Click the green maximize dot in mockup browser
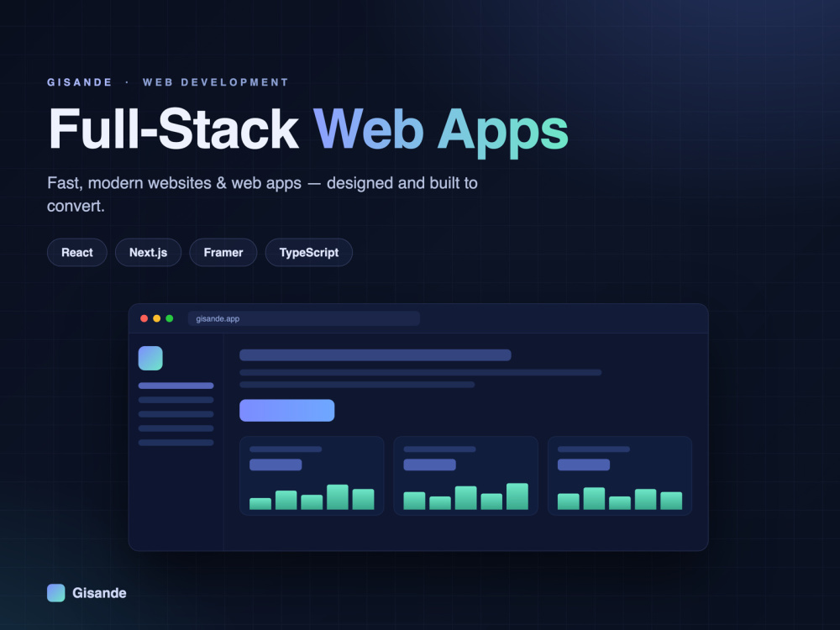 tap(170, 318)
